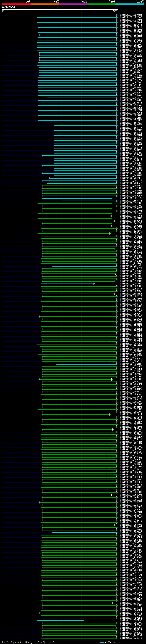146x644 pixels.
Task: Click the cyan ~100% identity legend bar
Action: pyautogui.click(x=130, y=4)
